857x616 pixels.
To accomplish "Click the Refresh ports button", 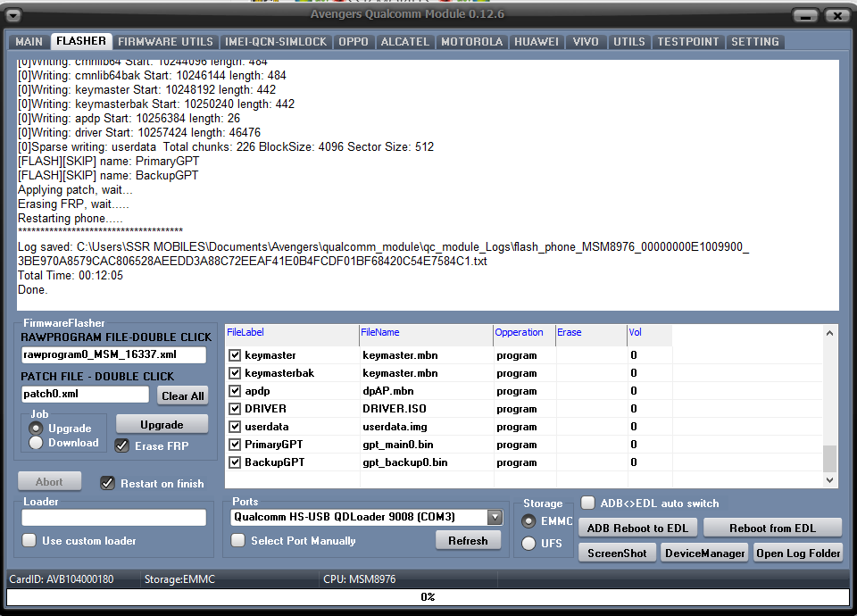I will pyautogui.click(x=468, y=541).
